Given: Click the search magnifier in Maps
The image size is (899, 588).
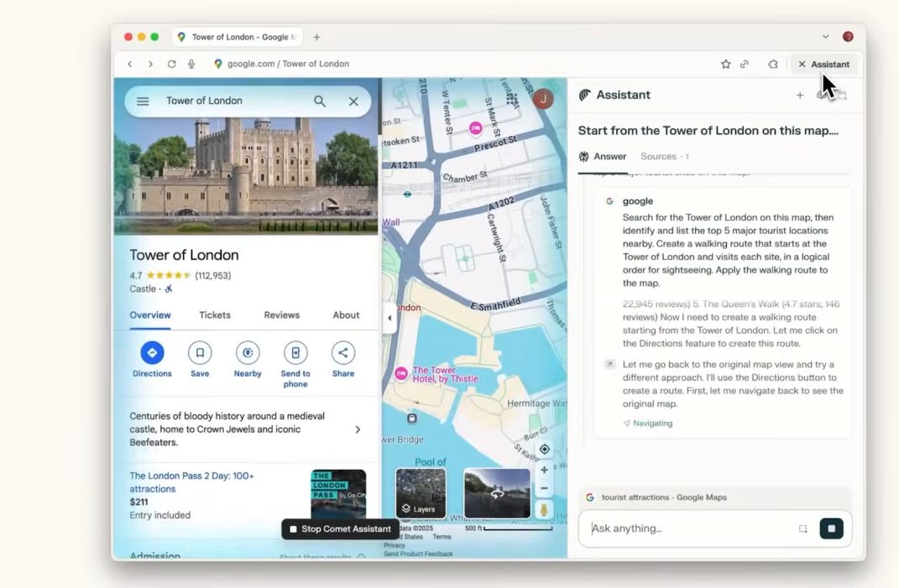Looking at the screenshot, I should (x=320, y=101).
